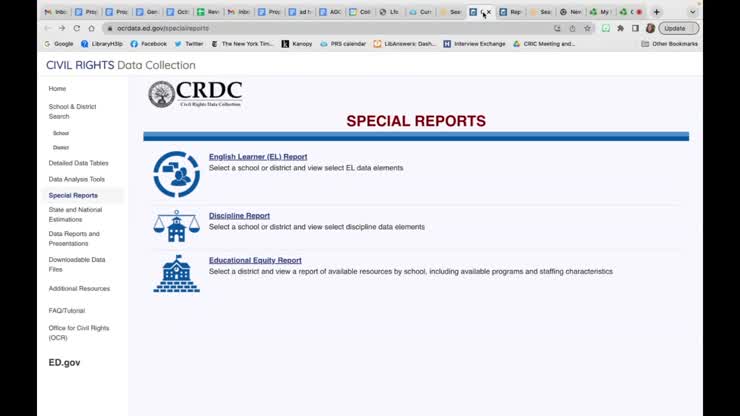
Task: Open a new tab with plus icon
Action: coord(656,12)
